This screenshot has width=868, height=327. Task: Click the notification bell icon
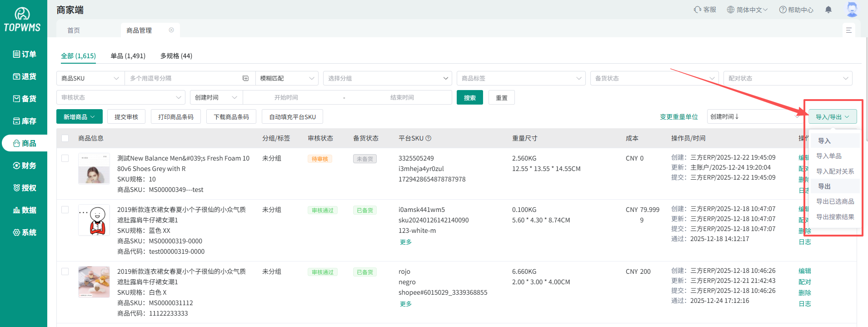click(828, 10)
